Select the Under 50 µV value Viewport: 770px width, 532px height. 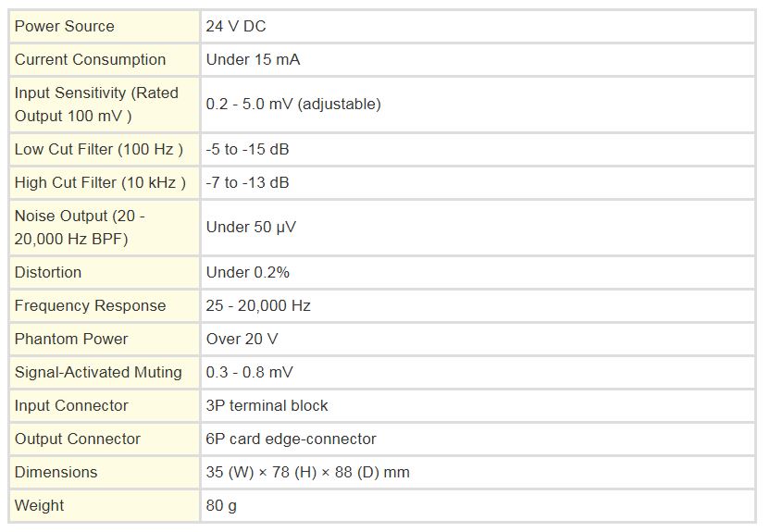tap(251, 228)
